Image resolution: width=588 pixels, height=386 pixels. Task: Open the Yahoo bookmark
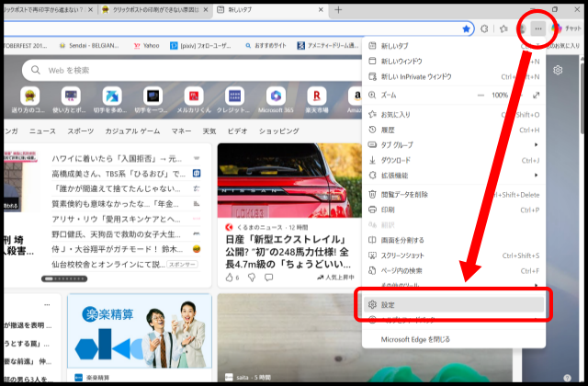(x=147, y=46)
